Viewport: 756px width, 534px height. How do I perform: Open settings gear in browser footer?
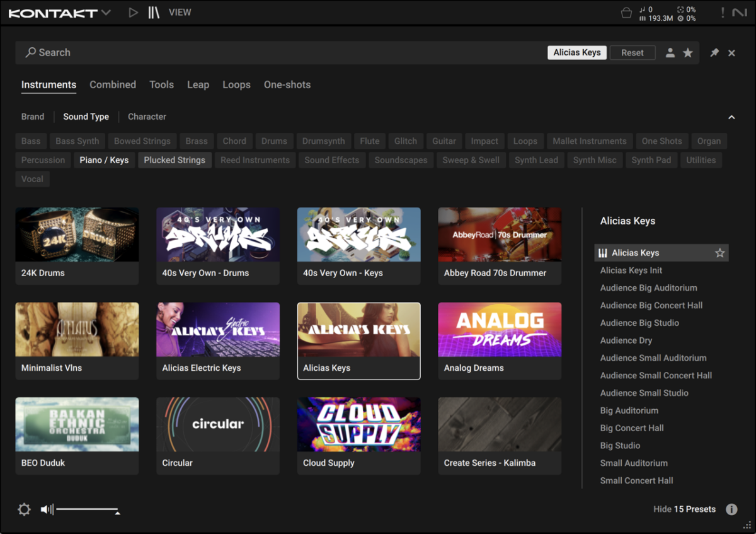(25, 509)
